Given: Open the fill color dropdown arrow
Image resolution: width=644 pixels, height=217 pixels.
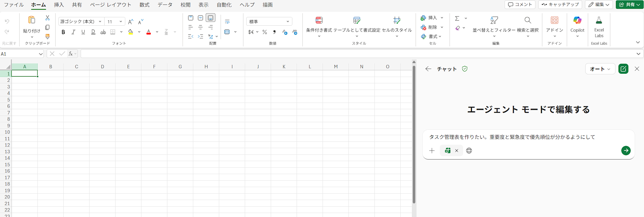Looking at the screenshot, I should pyautogui.click(x=139, y=32).
